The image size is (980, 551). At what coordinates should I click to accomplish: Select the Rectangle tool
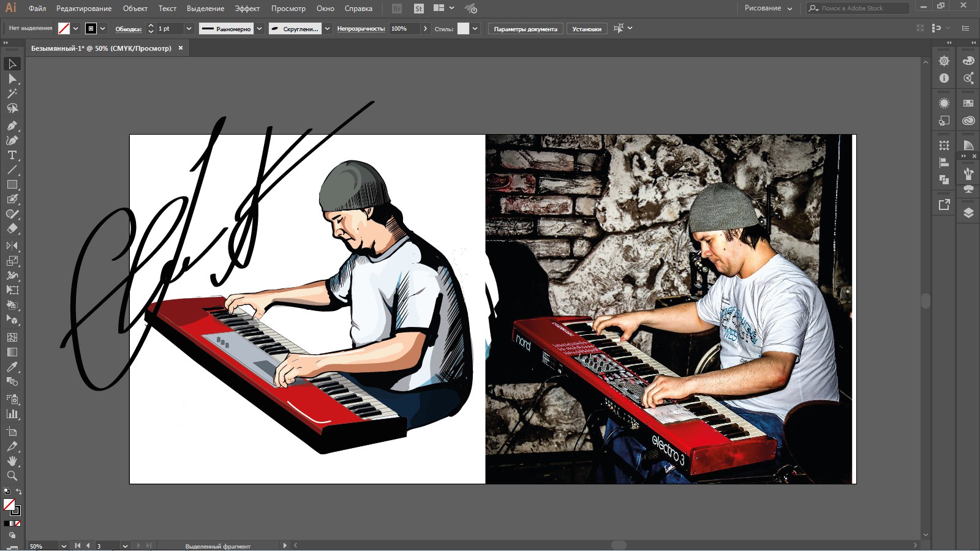click(x=12, y=185)
